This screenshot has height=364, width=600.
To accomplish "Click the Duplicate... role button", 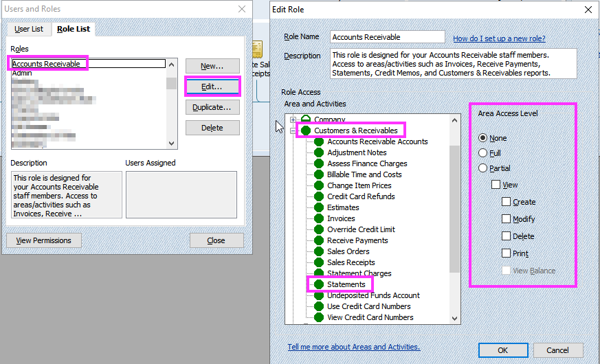I will tap(212, 107).
